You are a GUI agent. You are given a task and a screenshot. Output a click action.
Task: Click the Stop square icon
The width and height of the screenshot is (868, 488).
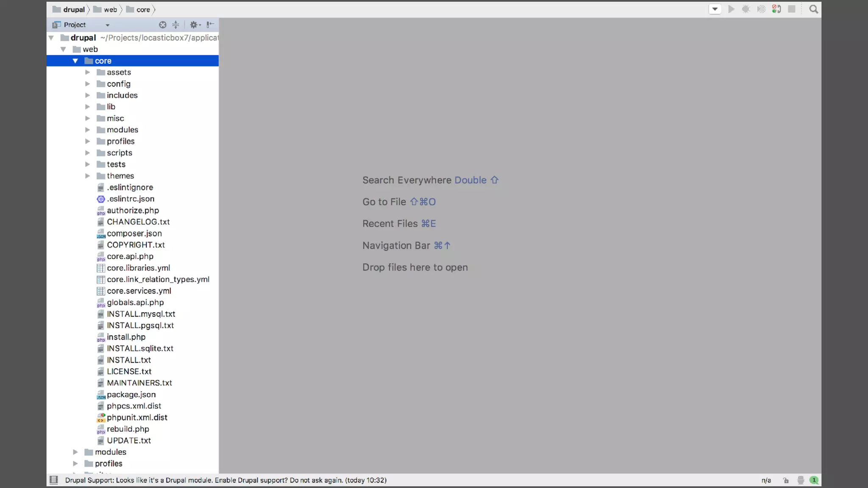coord(791,9)
